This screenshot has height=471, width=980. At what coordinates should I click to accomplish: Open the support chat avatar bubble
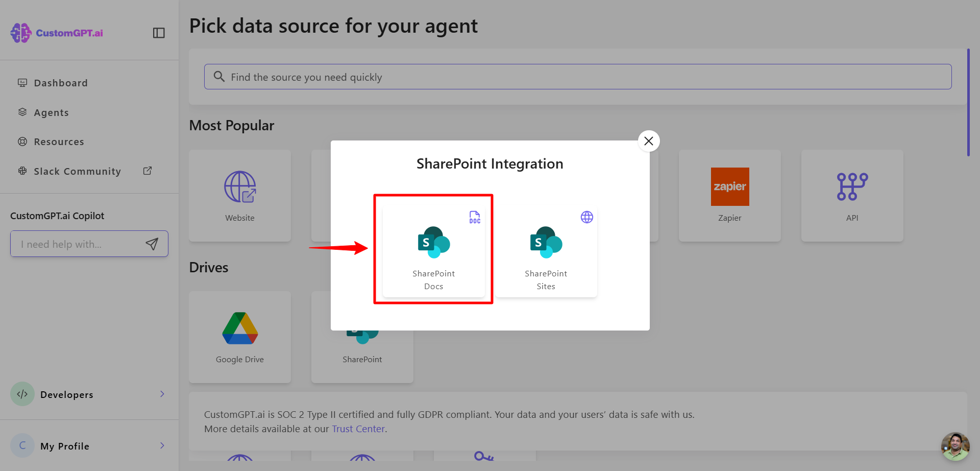pyautogui.click(x=955, y=446)
